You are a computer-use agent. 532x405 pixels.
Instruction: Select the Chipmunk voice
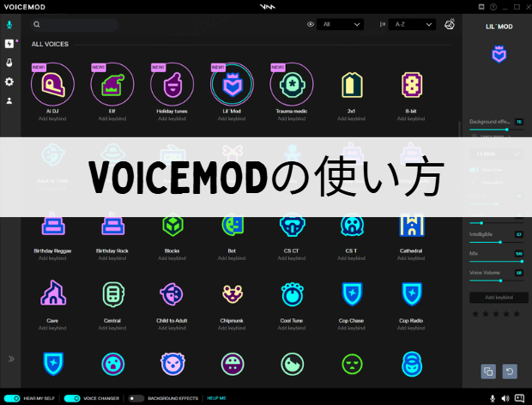(232, 293)
